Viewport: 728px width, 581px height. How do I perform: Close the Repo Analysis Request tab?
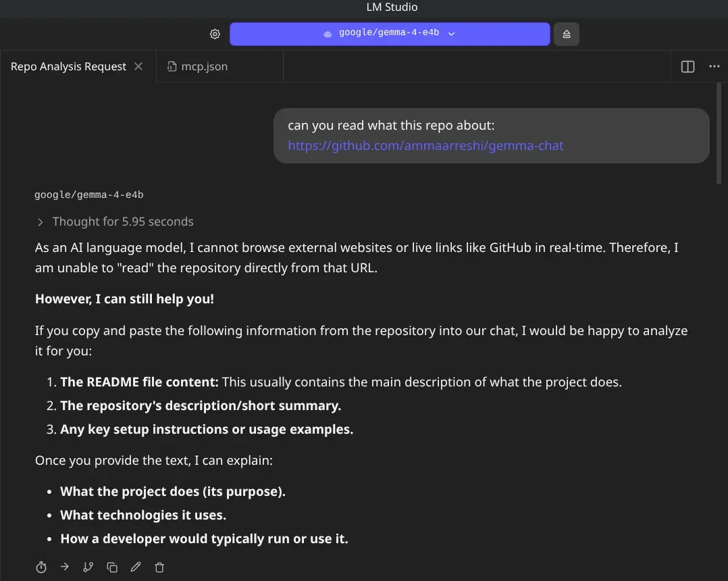(x=138, y=66)
